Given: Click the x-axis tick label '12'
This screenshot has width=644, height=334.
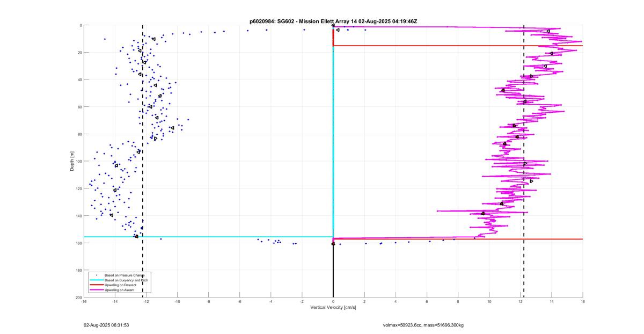Looking at the screenshot, I should click(520, 301).
